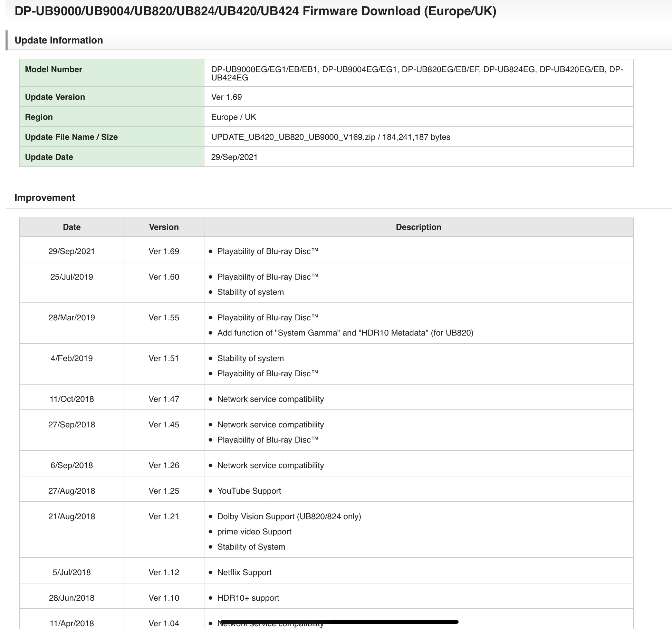
Task: Tap the black home indicator bar
Action: (x=339, y=622)
